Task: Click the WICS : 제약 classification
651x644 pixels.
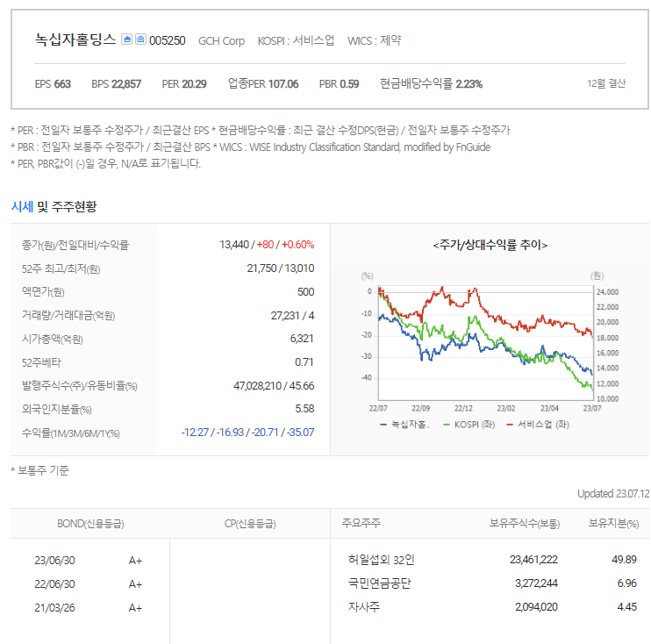Action: [x=374, y=40]
